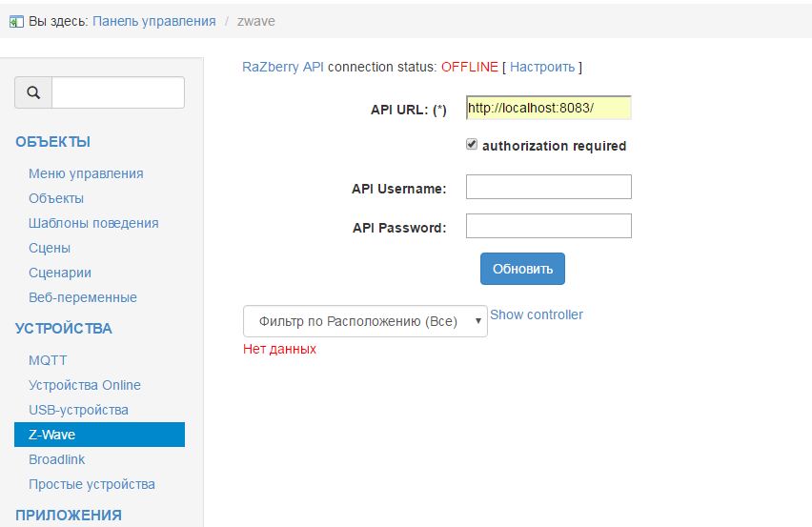Go to Панель управления breadcrumb
Image resolution: width=812 pixels, height=527 pixels.
click(x=154, y=21)
